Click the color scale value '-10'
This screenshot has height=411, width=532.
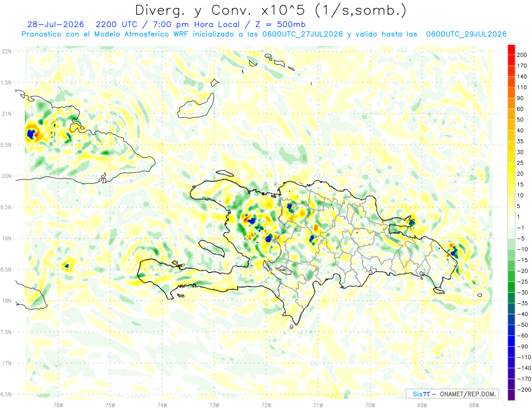tap(524, 249)
